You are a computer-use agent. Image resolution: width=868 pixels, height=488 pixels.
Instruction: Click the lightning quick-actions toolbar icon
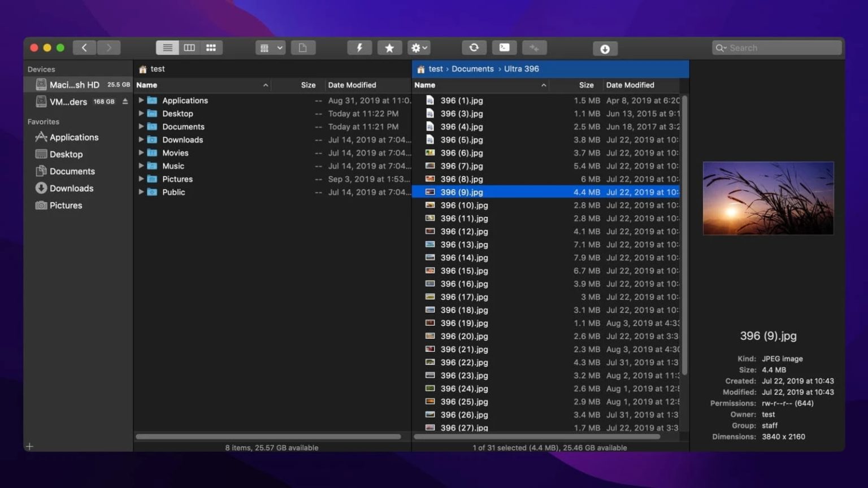point(360,47)
